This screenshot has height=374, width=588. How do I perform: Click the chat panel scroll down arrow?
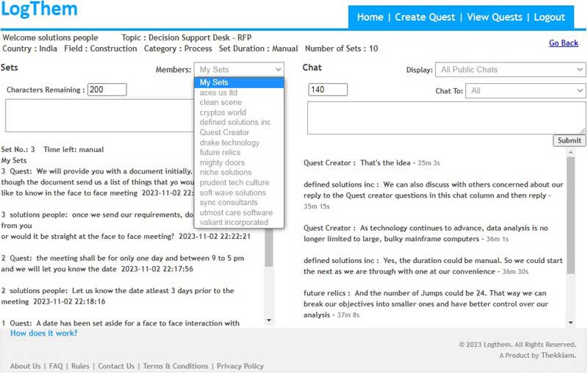click(x=571, y=323)
